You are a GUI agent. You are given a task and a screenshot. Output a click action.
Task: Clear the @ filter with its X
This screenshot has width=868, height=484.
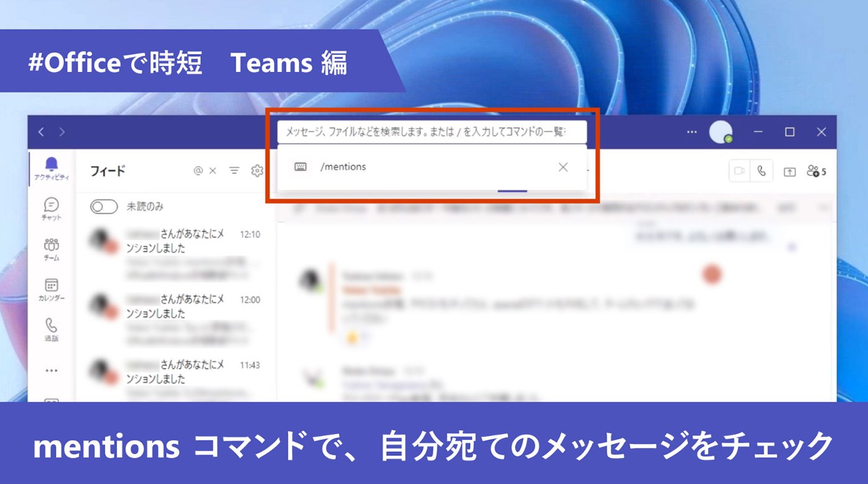pyautogui.click(x=213, y=171)
